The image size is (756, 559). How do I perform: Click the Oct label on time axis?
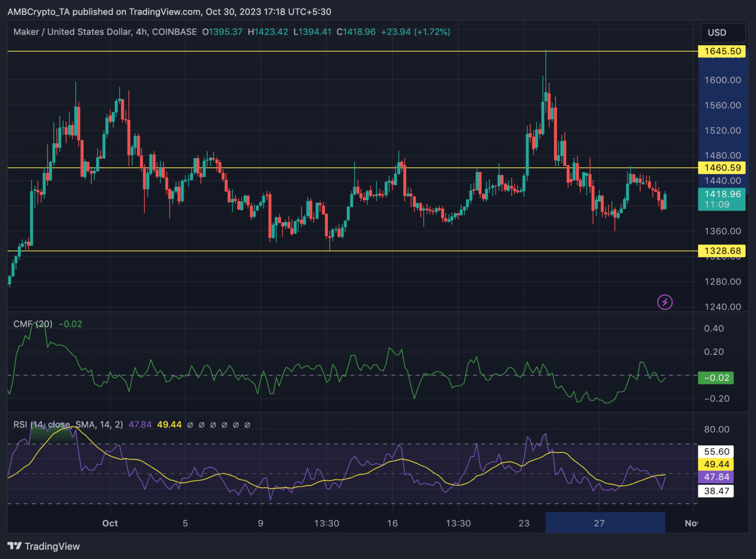pyautogui.click(x=110, y=523)
